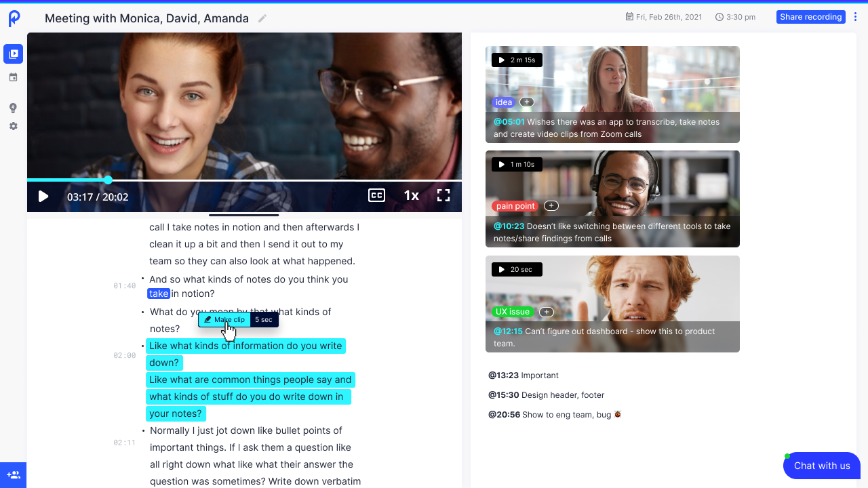868x488 pixels.
Task: Enter fullscreen video mode
Action: [x=443, y=195]
